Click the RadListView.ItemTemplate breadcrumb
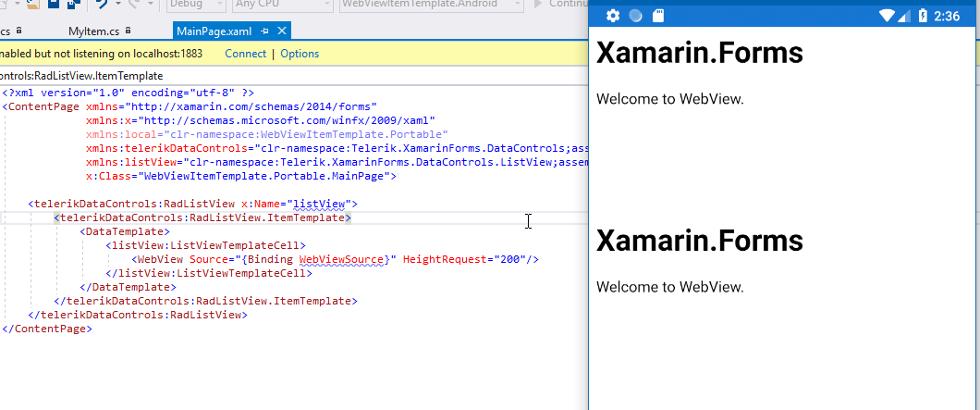980x410 pixels. pos(81,76)
